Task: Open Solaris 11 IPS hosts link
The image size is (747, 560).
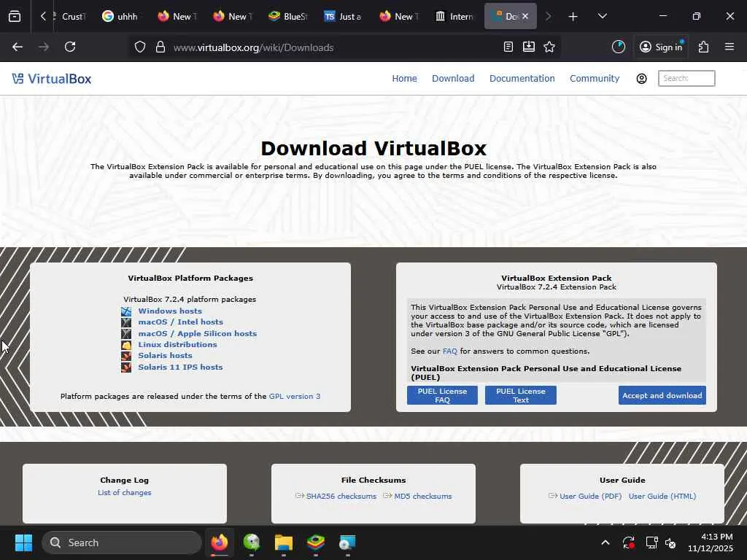Action: click(181, 367)
